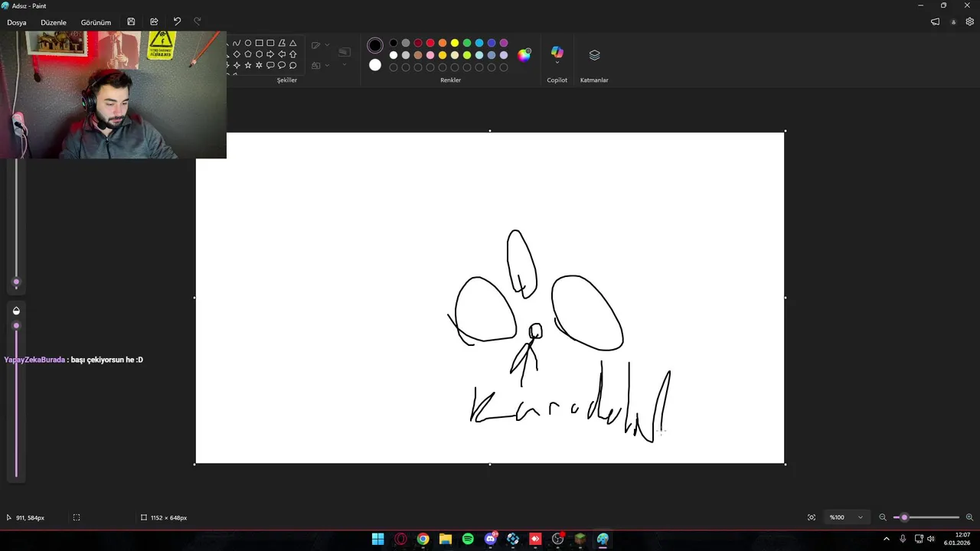Open the Copilot menu

[x=557, y=54]
